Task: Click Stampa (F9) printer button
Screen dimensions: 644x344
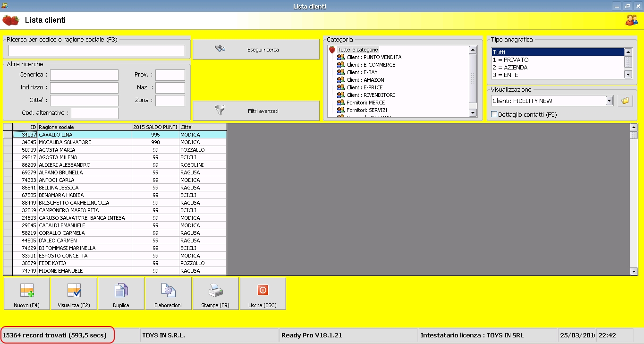Action: [x=215, y=293]
